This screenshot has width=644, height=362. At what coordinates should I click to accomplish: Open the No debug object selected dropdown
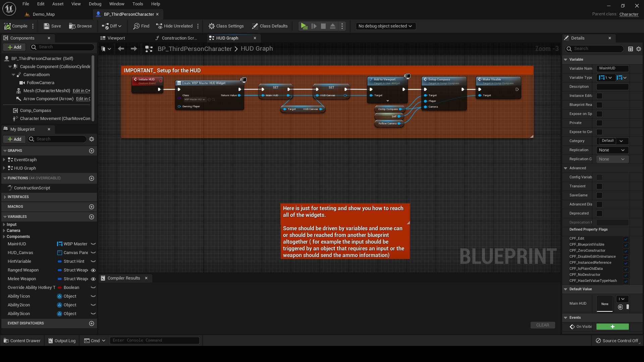[x=386, y=26]
